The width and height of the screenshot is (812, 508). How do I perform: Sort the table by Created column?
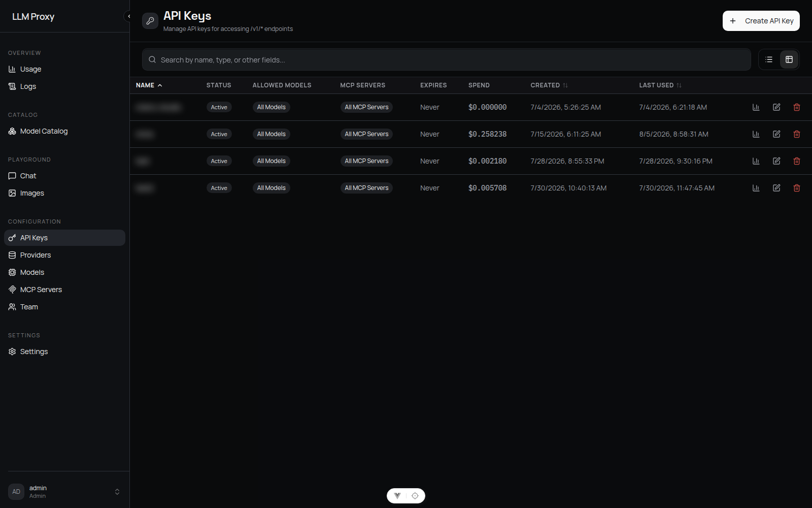click(549, 85)
